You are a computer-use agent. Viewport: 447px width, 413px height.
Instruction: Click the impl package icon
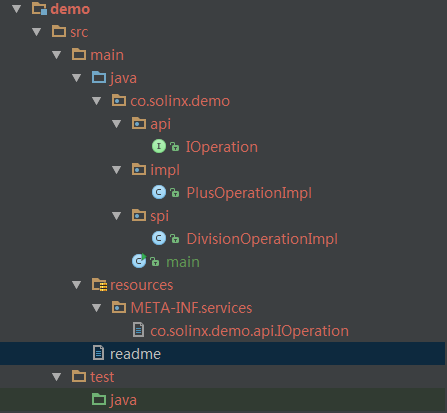(139, 169)
